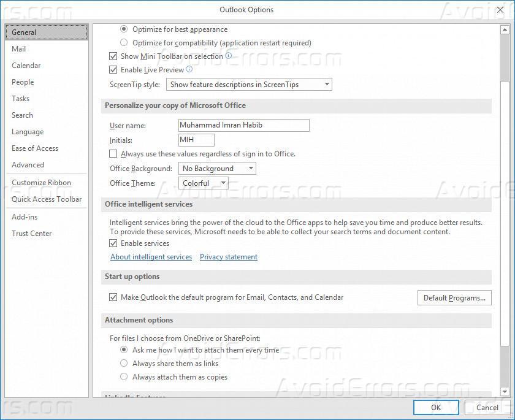Open the Office Theme dropdown
The width and height of the screenshot is (515, 420).
click(204, 183)
